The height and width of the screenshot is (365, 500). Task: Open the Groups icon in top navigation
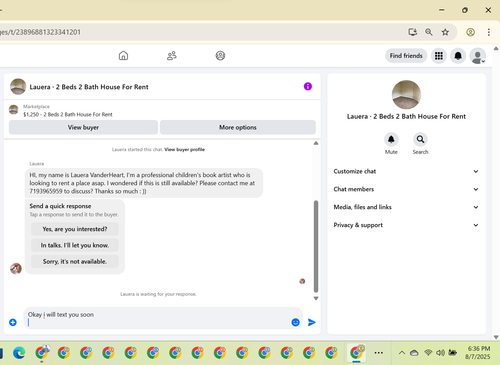pos(220,55)
